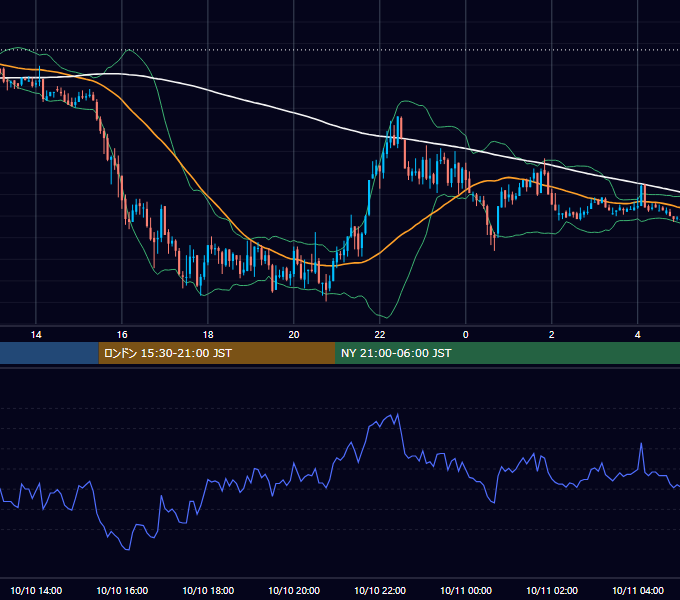The width and height of the screenshot is (680, 600).
Task: Click the 4 hour axis label
Action: click(637, 335)
